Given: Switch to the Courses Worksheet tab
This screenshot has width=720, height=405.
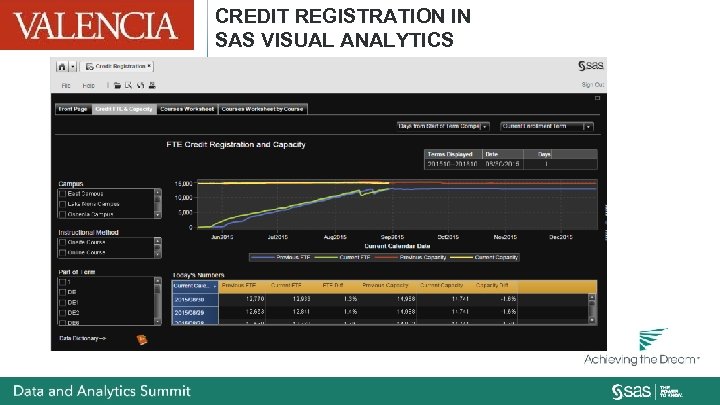Looking at the screenshot, I should click(x=187, y=109).
